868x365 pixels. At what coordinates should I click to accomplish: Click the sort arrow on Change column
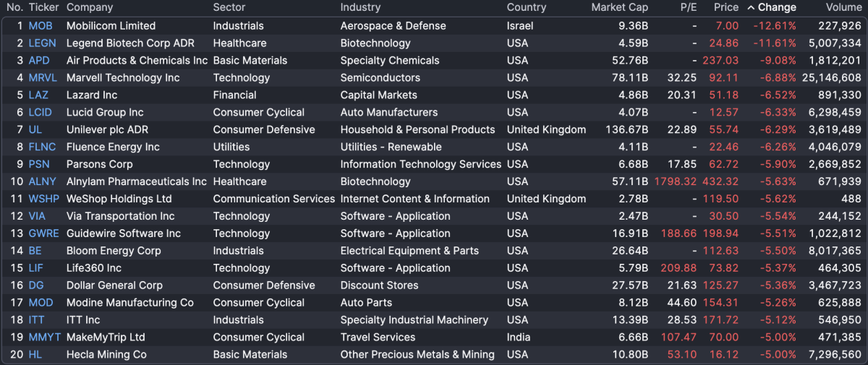(751, 7)
